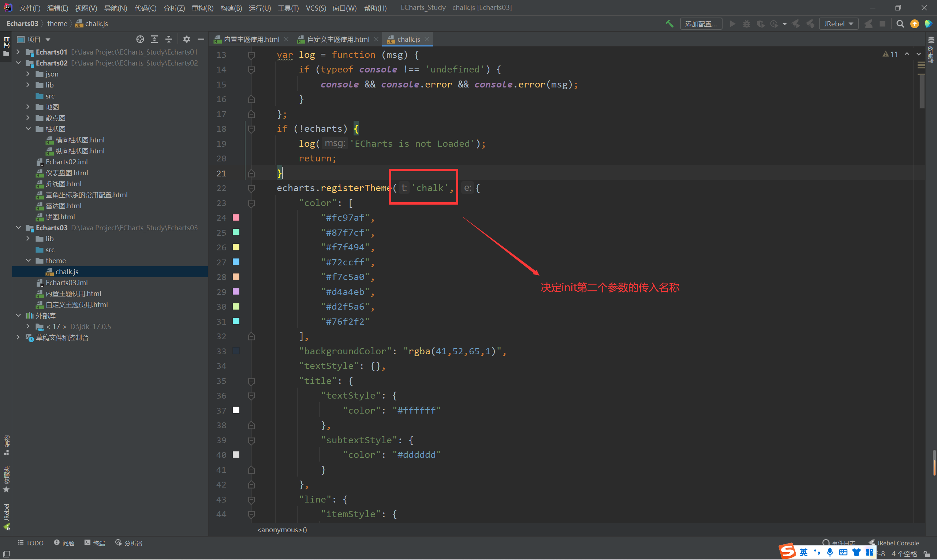Click the Run play icon in toolbar
937x560 pixels.
point(732,24)
